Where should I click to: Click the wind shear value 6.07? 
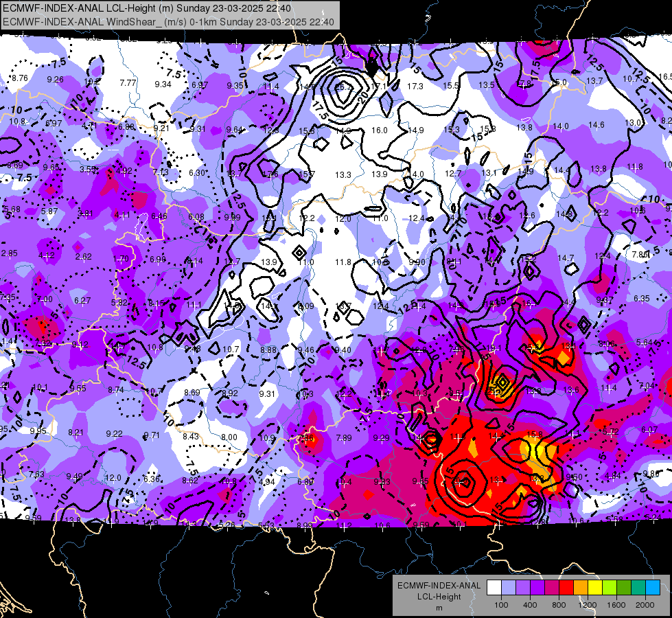[649, 429]
